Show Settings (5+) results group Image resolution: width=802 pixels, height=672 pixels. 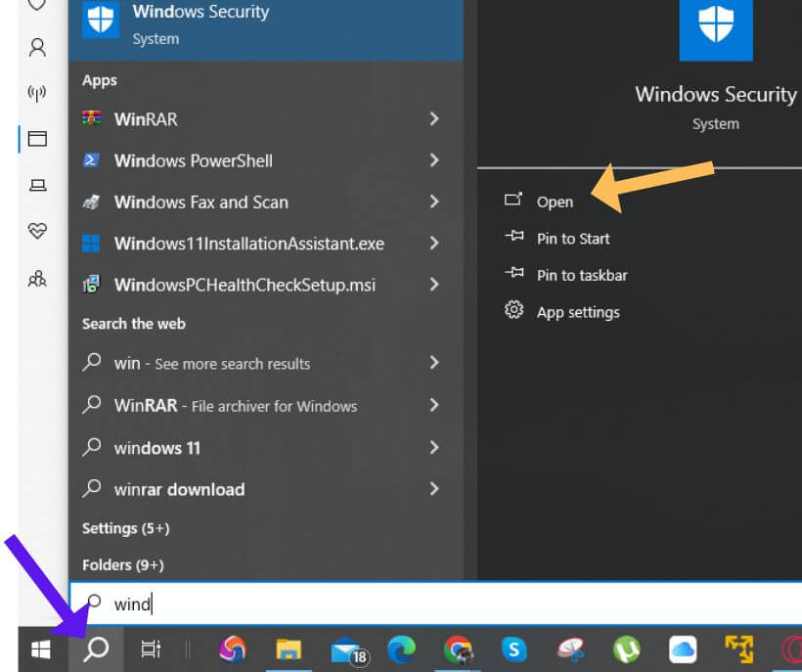126,528
